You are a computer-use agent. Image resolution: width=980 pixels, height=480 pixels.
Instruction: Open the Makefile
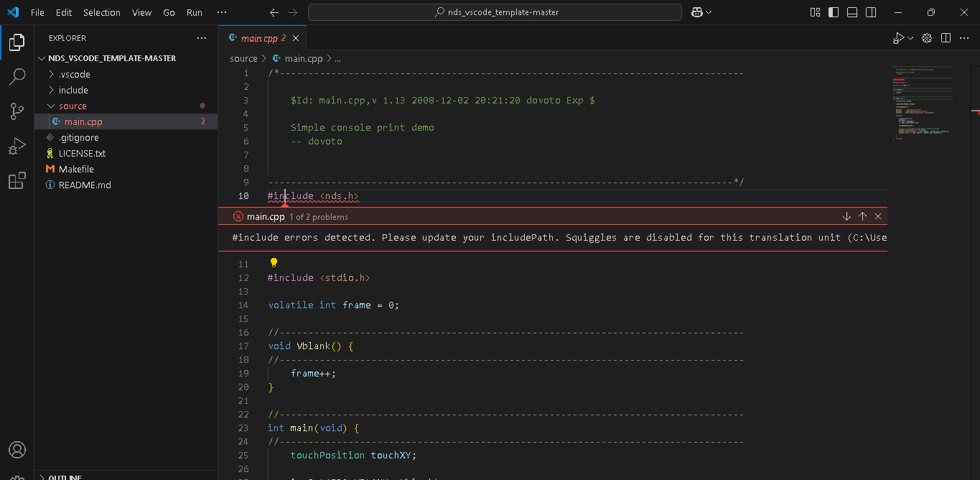click(x=126, y=169)
